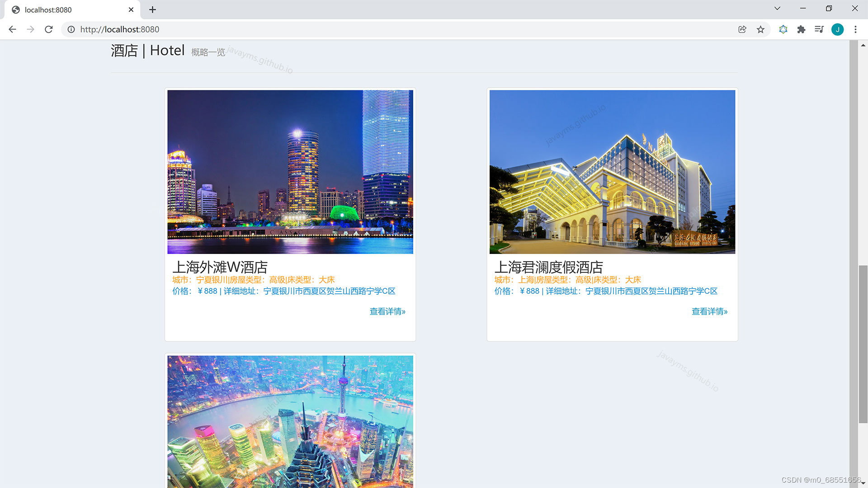Reload the localhost:8080 page
The height and width of the screenshot is (488, 868).
(x=49, y=29)
